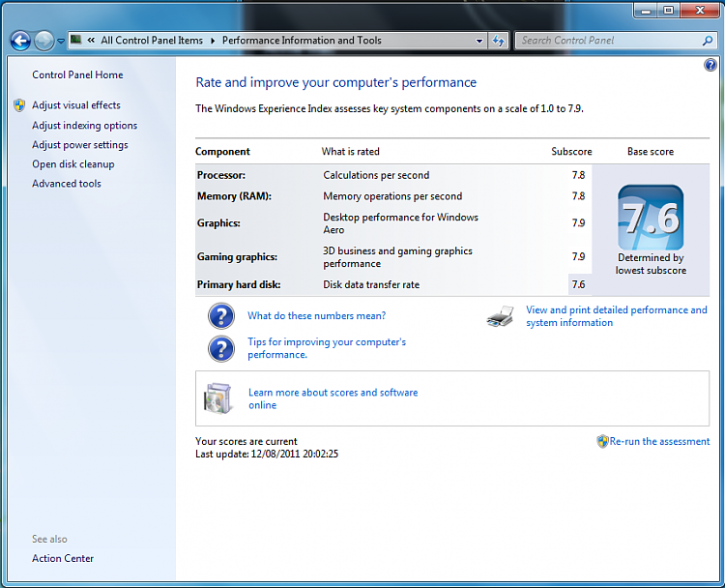Image resolution: width=725 pixels, height=588 pixels.
Task: Open Tips for improving your computer's performance
Action: pos(327,348)
